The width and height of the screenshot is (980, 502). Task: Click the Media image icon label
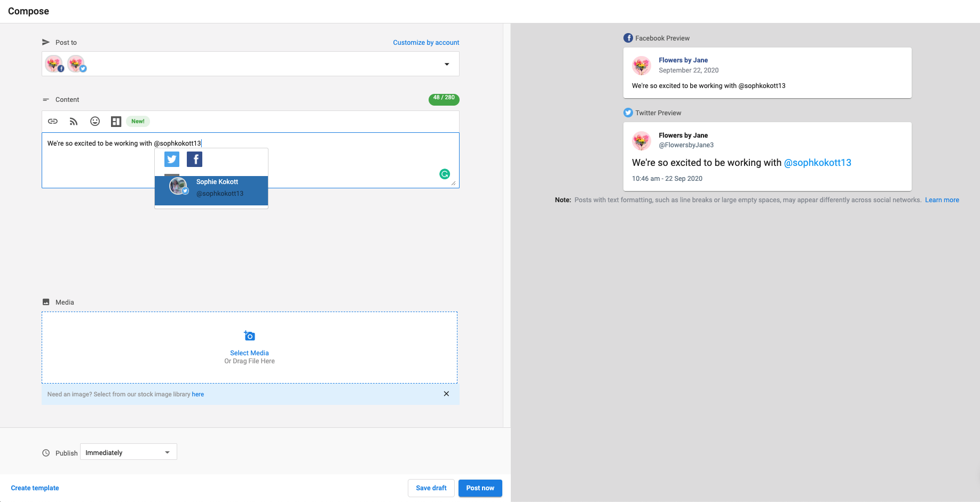(46, 302)
